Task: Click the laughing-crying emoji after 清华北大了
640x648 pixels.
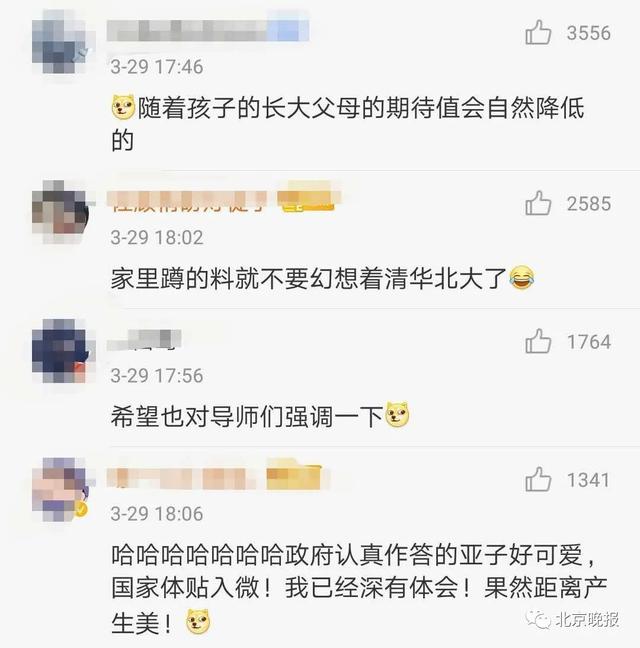Action: pyautogui.click(x=521, y=277)
